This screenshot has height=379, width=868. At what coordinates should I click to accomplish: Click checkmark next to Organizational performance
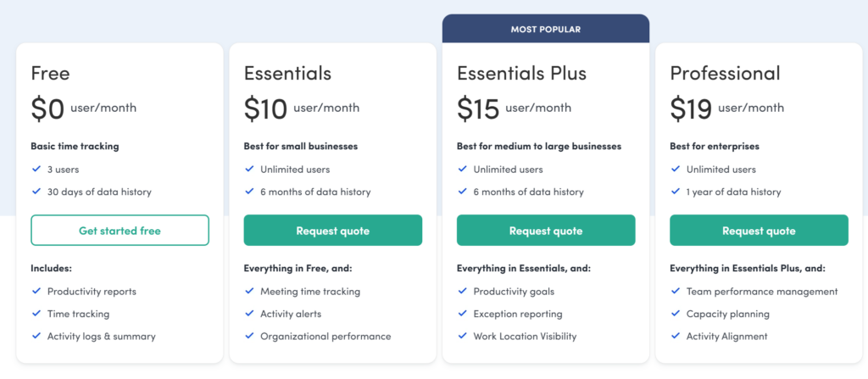(249, 337)
